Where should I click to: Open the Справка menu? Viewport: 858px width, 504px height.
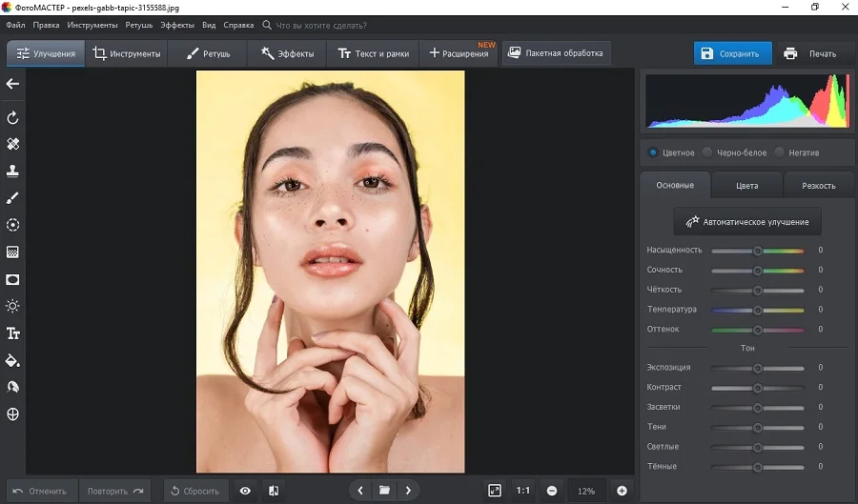(x=238, y=25)
